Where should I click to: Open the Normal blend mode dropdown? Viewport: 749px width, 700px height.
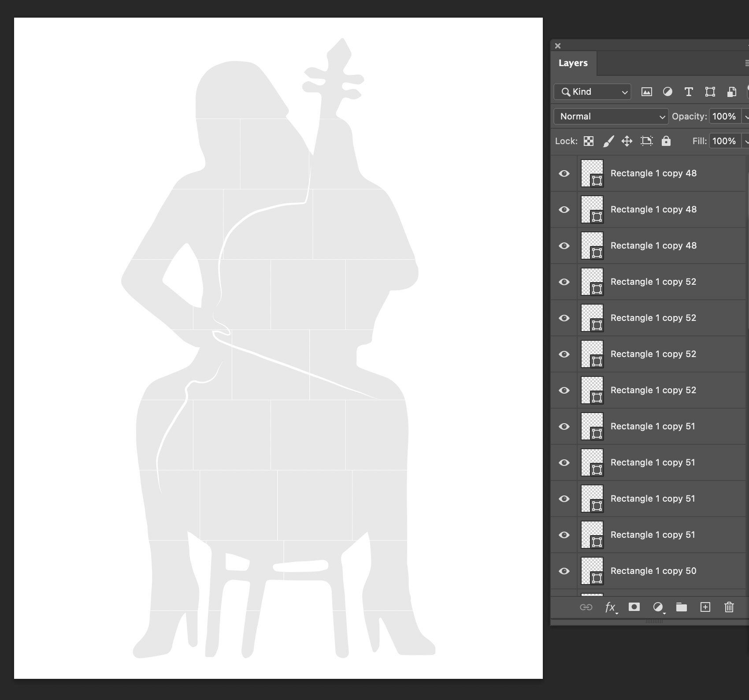[611, 116]
